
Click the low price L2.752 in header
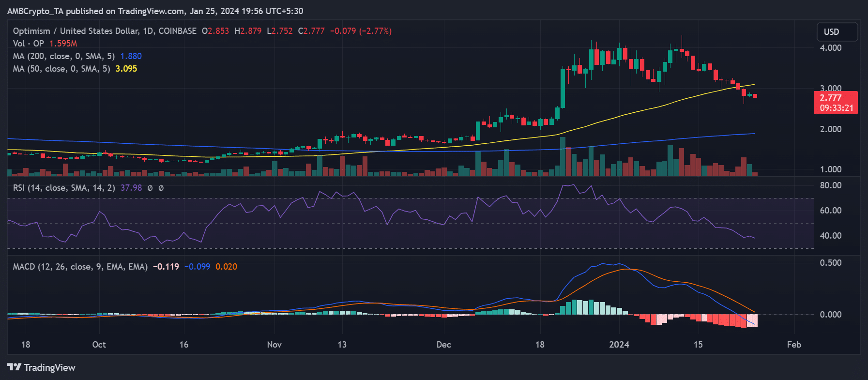click(280, 31)
